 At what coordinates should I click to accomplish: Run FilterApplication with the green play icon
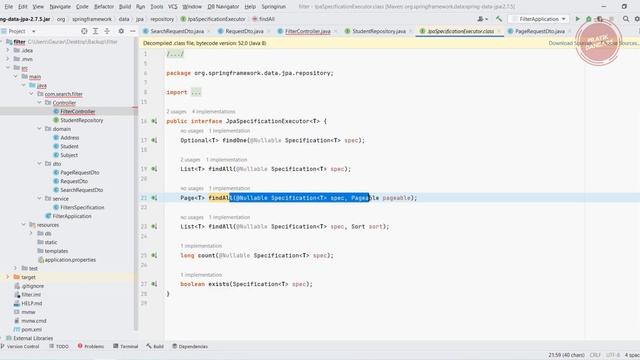(577, 19)
